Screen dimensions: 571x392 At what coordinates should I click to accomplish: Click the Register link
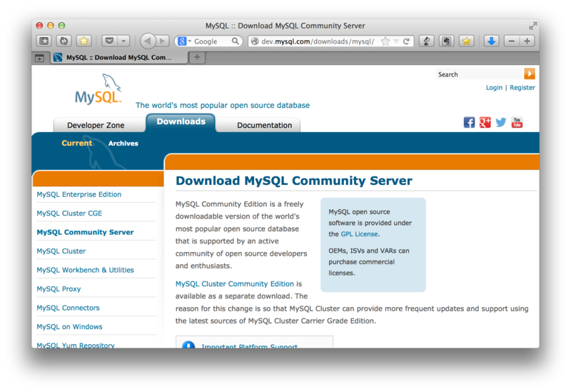tap(522, 87)
